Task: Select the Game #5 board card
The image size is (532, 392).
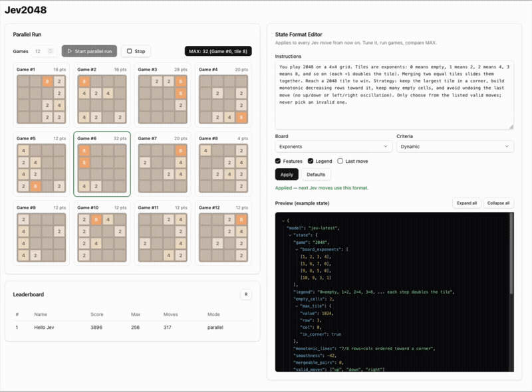Action: [41, 164]
